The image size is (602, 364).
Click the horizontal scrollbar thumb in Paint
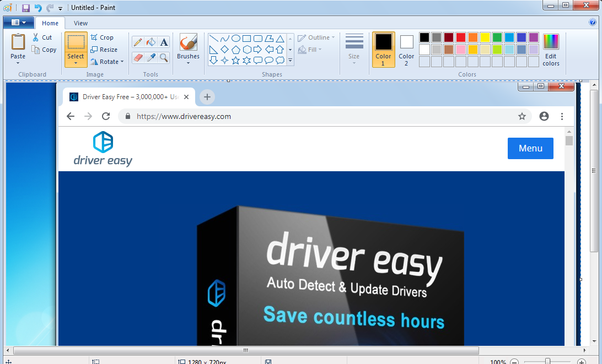(x=246, y=350)
